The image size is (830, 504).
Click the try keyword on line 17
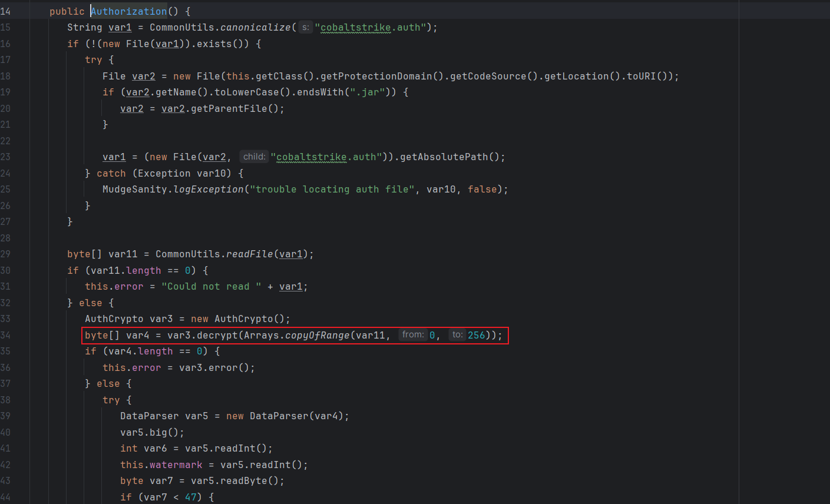pos(94,60)
